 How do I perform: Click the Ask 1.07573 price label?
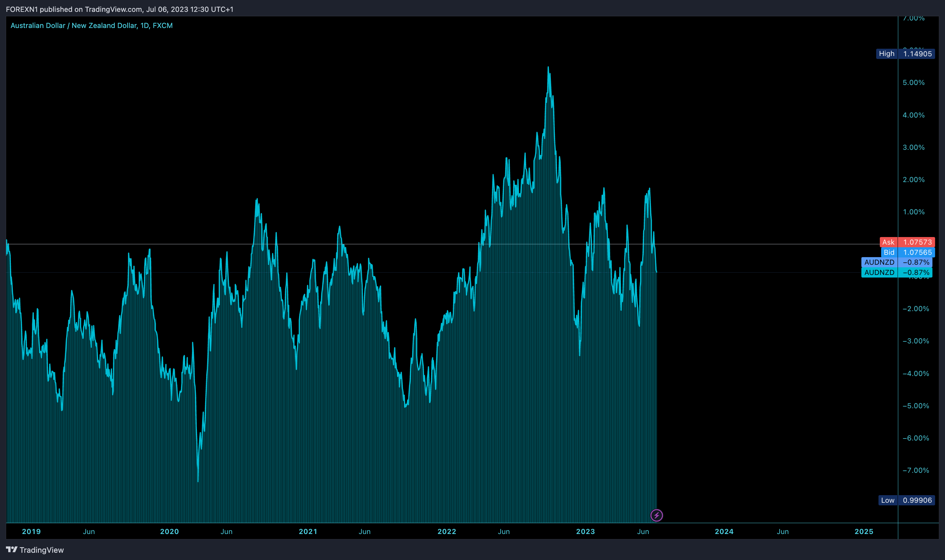pos(907,242)
